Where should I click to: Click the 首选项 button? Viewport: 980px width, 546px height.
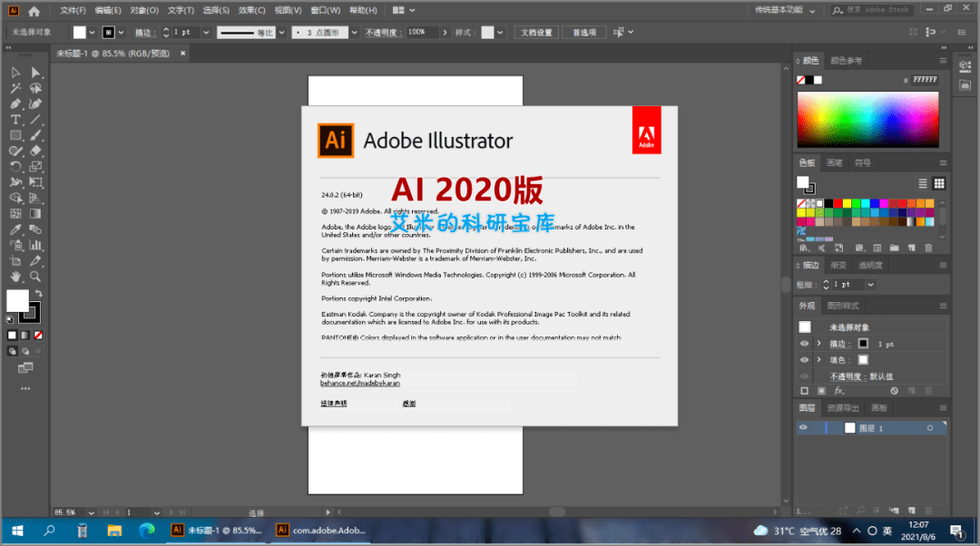pos(584,33)
